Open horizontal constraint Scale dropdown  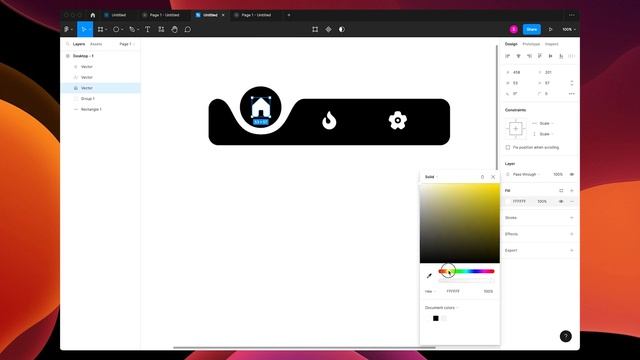546,123
